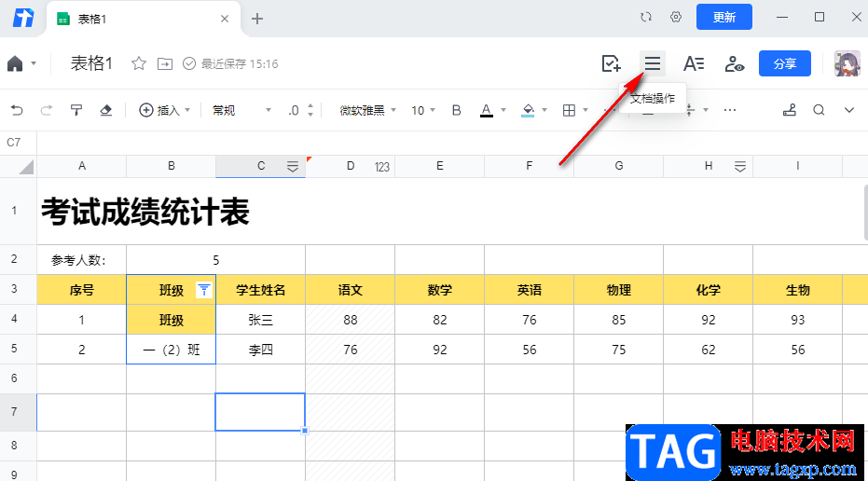Open the 班级 filter funnel button

click(204, 290)
